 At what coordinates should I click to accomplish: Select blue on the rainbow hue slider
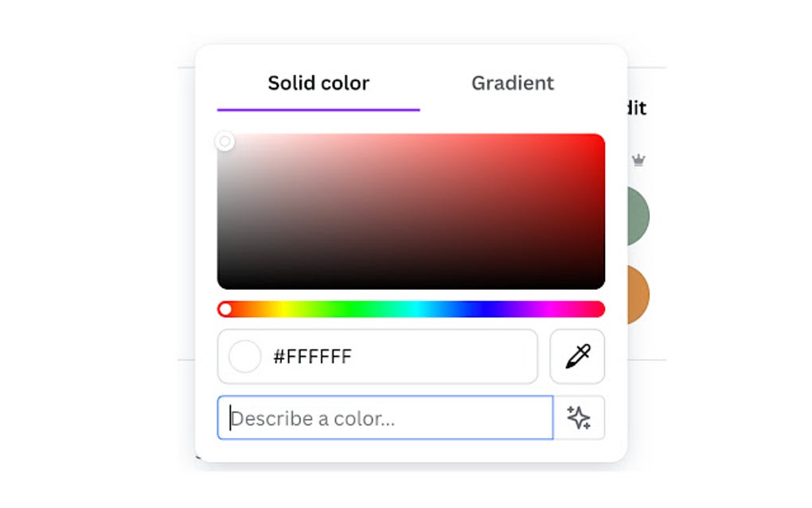[x=478, y=309]
